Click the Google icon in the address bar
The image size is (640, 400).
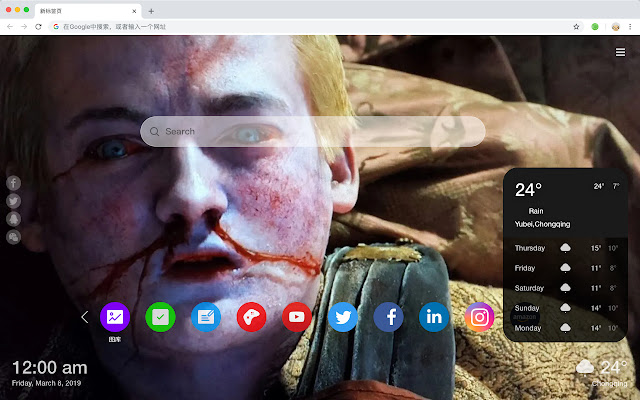coord(56,27)
